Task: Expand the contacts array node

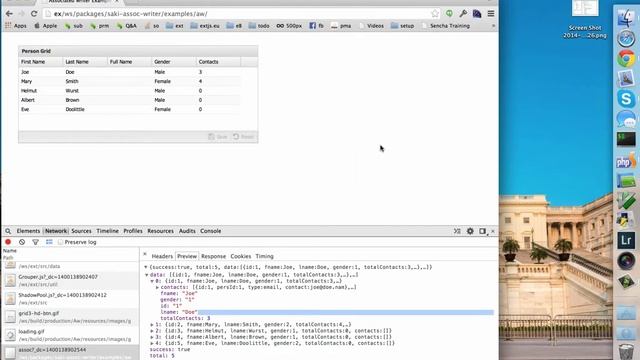Action: pos(158,287)
